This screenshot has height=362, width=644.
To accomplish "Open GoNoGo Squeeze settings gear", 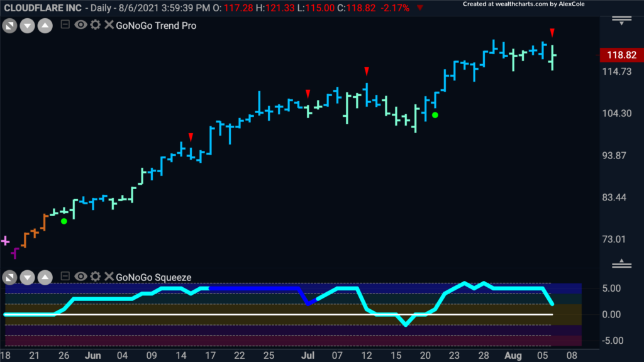I will pos(96,277).
